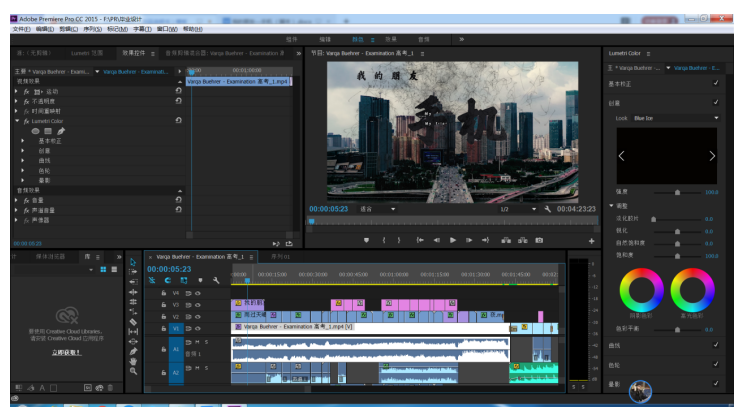Add a marker in the timeline header
Screen dimensions: 741x410
point(200,281)
